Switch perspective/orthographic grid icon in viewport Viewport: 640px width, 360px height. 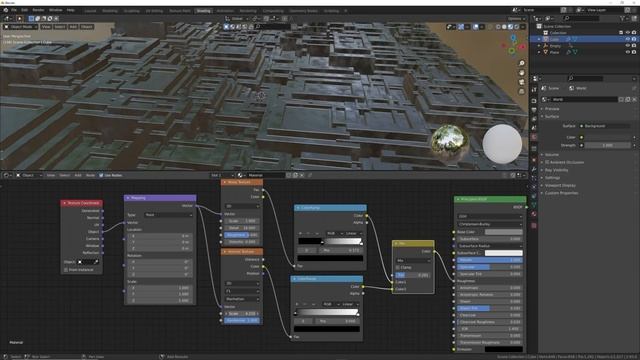(521, 91)
